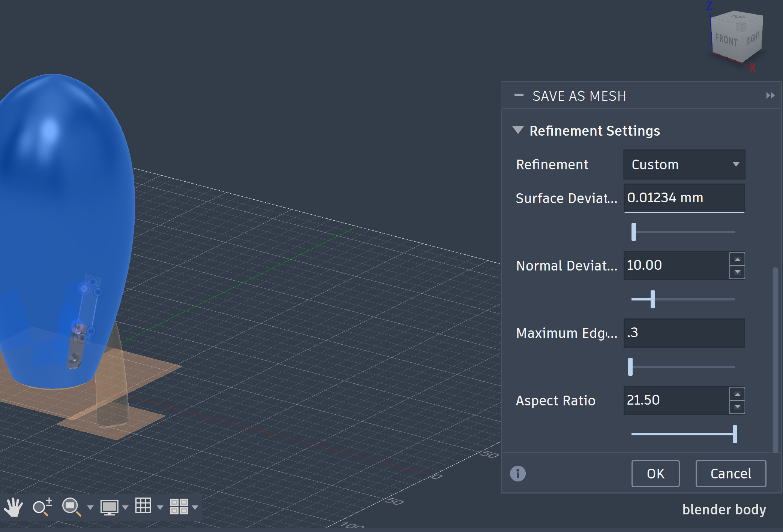This screenshot has height=532, width=783.
Task: Click the info help icon
Action: [518, 474]
